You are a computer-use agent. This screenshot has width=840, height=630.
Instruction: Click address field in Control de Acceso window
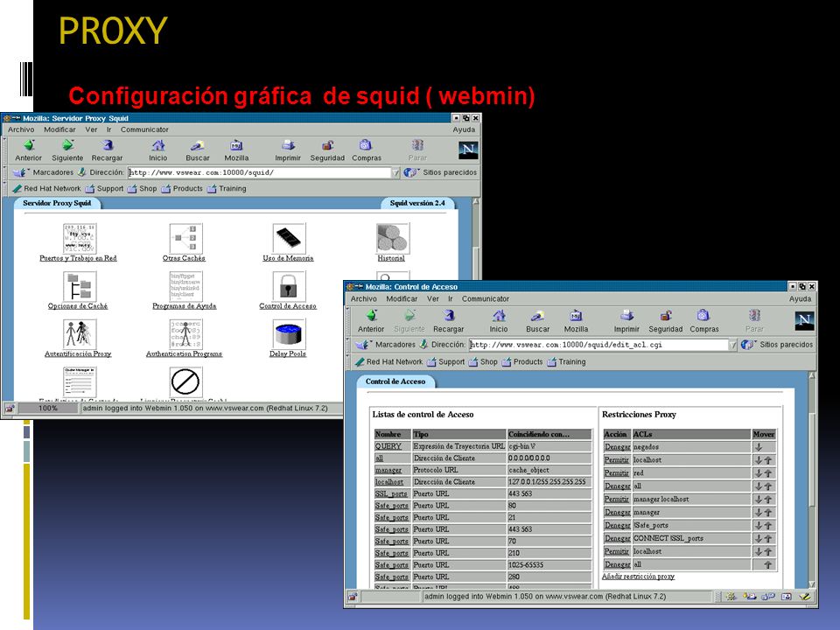pyautogui.click(x=598, y=345)
